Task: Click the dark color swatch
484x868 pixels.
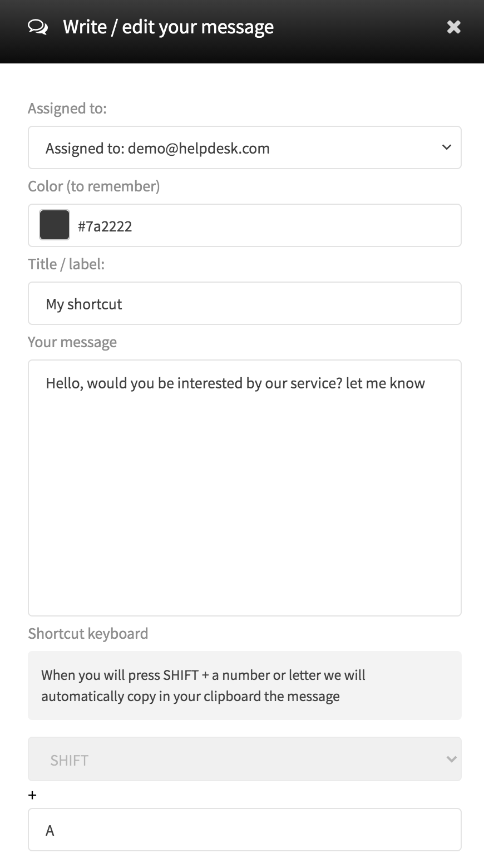Action: [x=54, y=225]
